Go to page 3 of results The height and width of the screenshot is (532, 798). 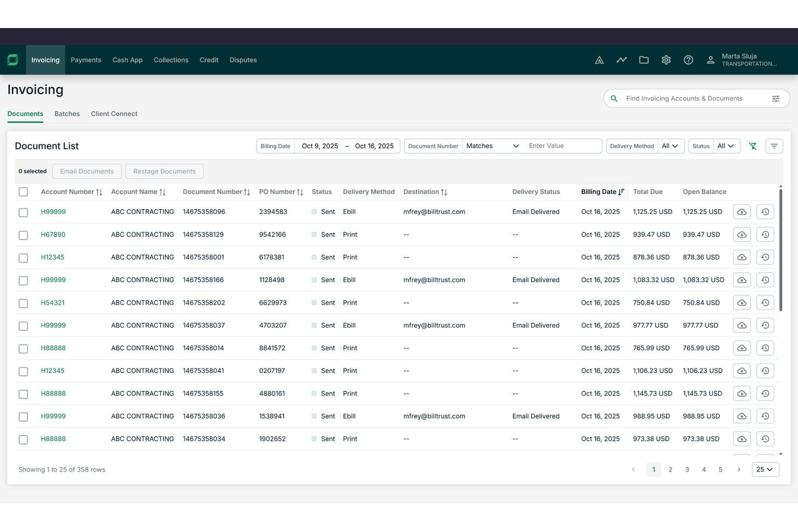687,469
